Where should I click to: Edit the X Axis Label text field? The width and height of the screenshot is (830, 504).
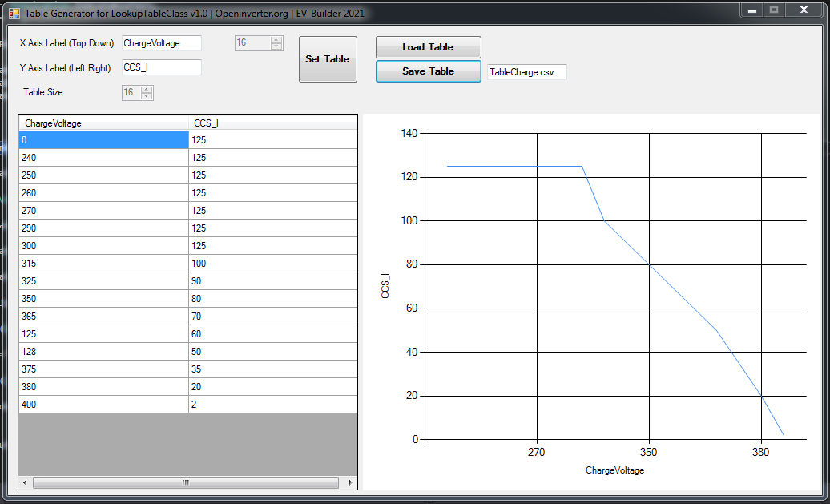click(x=161, y=43)
